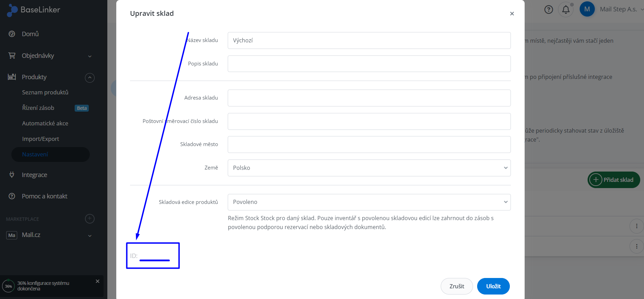
Task: Focus the Adresa skladu text field
Action: tap(369, 98)
